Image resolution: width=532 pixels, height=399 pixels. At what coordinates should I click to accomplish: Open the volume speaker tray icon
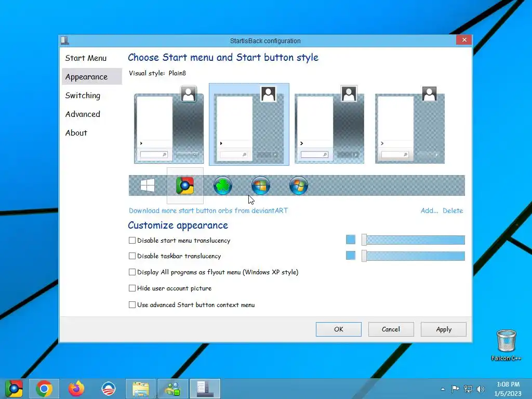point(481,389)
